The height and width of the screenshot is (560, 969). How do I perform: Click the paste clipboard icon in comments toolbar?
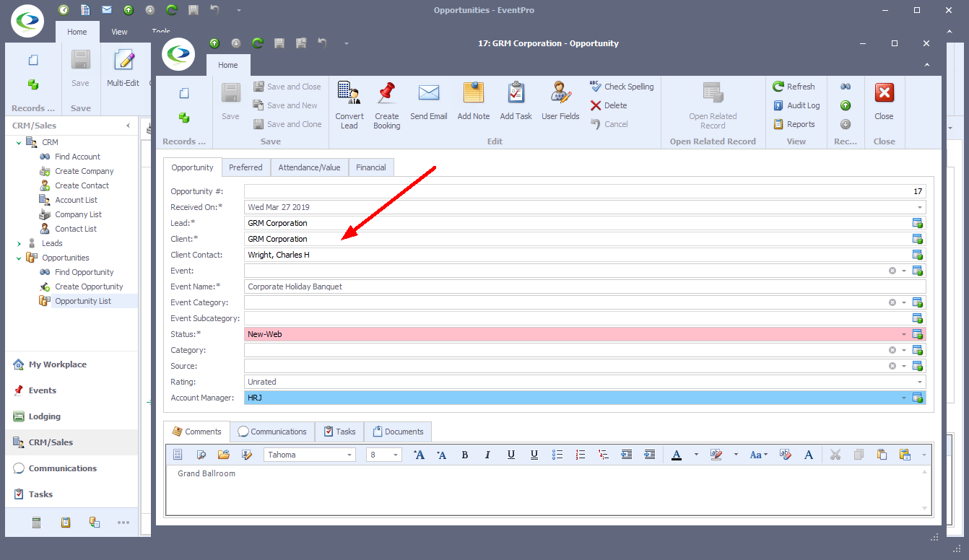click(882, 455)
